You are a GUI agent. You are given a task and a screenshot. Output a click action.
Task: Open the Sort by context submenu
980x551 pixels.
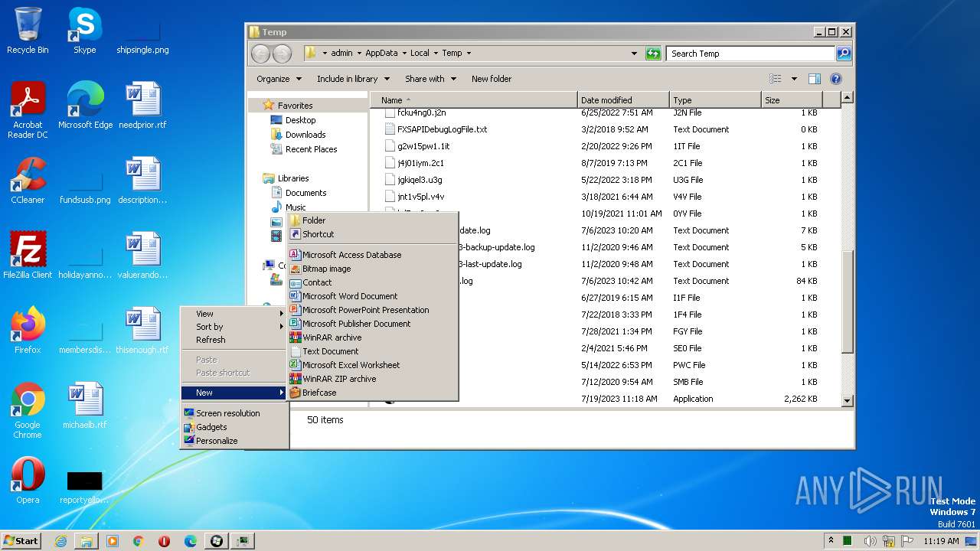234,327
